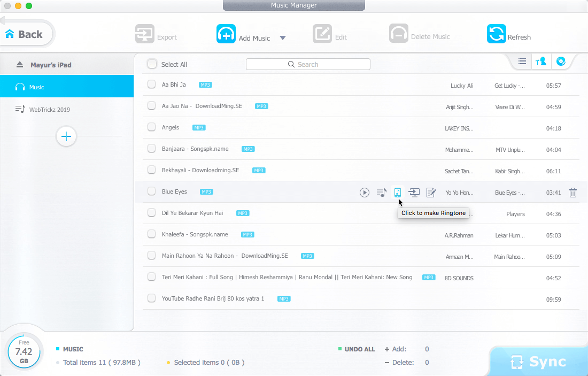Click the Lucky Ali artist cell
Image resolution: width=588 pixels, height=376 pixels.
tap(462, 86)
